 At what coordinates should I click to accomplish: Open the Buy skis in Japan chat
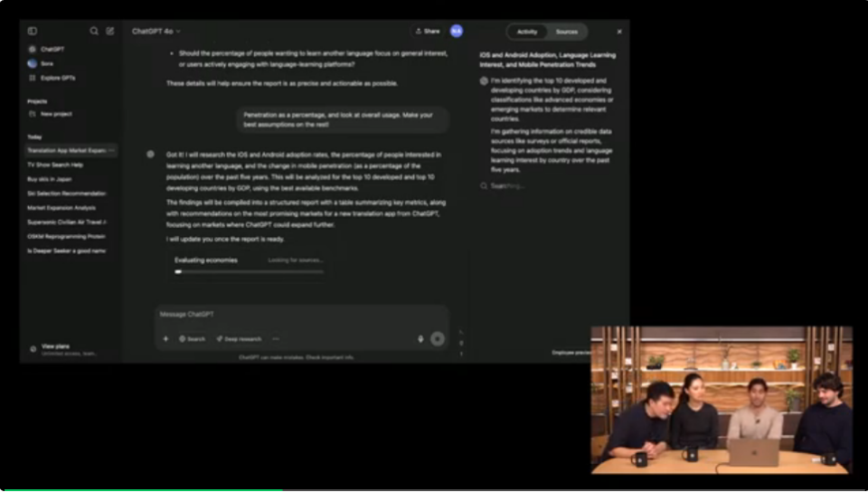(49, 179)
